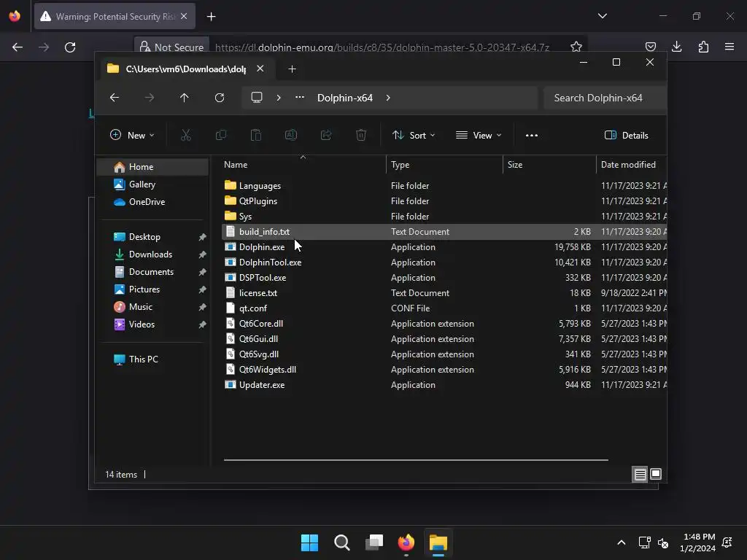The height and width of the screenshot is (560, 747).
Task: Open Firefox application hamburger menu
Action: click(729, 47)
